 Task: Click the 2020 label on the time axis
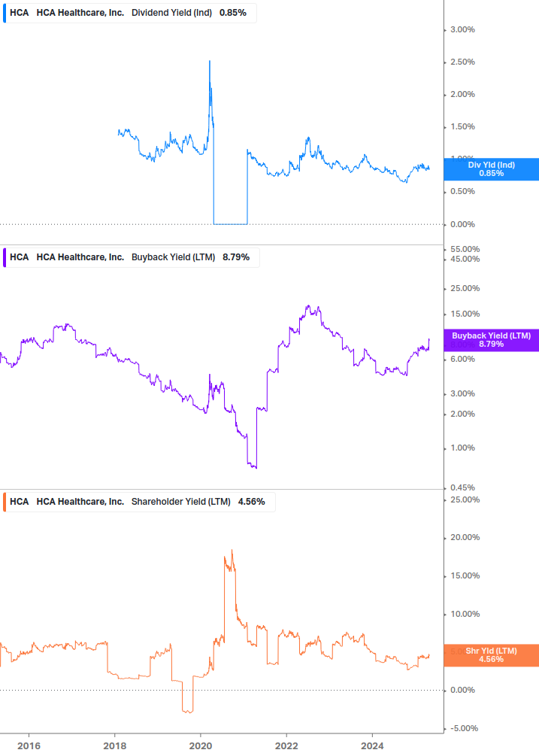click(201, 746)
